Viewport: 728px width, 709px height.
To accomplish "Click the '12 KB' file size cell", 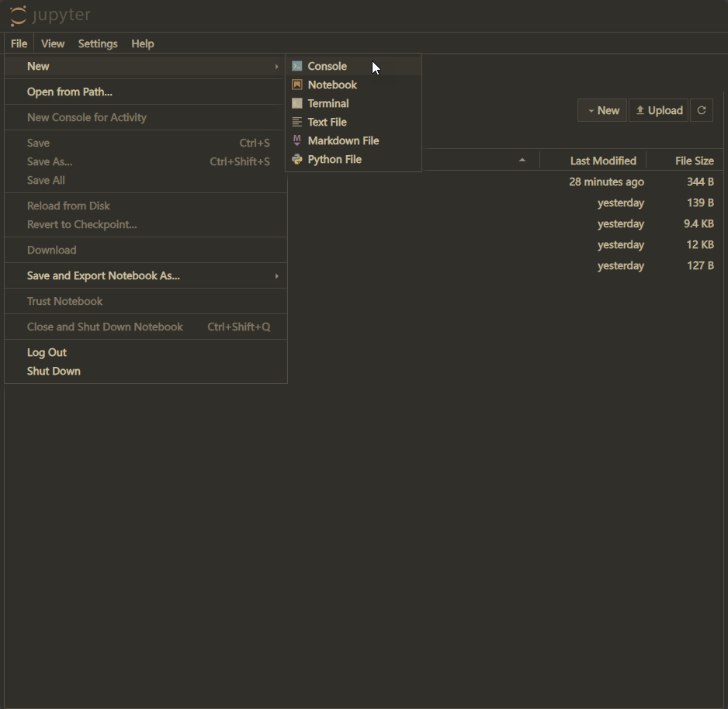I will tap(700, 244).
